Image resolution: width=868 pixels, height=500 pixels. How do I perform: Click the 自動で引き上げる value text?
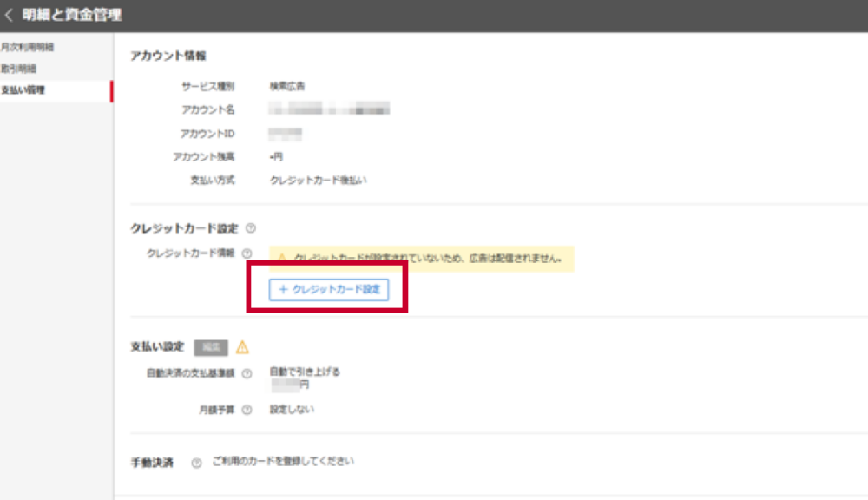[305, 372]
